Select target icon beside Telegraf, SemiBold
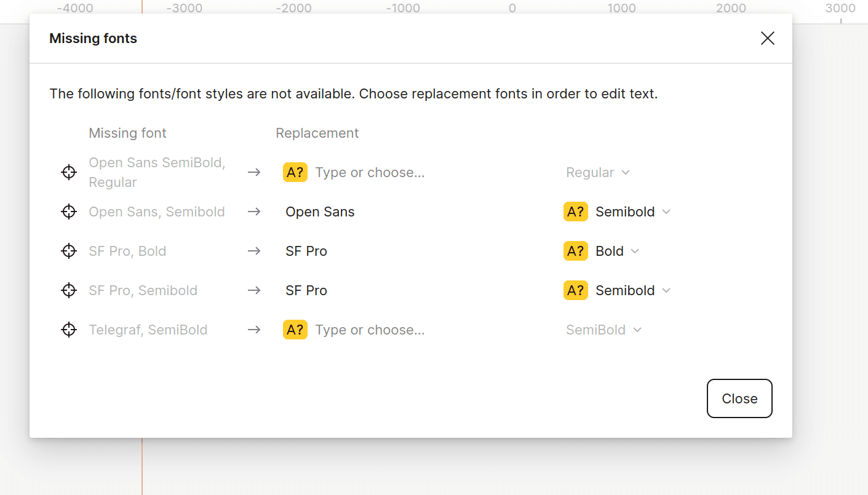The image size is (868, 495). (68, 330)
